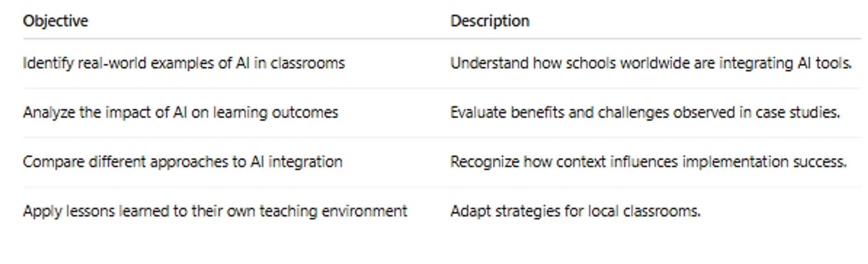
Task: Select the "Identify real-world examples" objective cell
Action: [184, 63]
